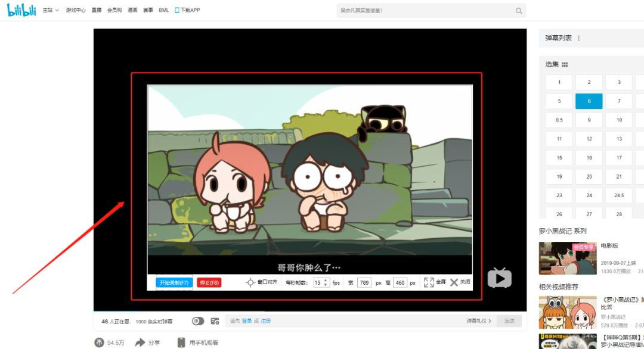644x349 pixels.
Task: Open the 弹幕列表 more options dots
Action: (x=578, y=38)
